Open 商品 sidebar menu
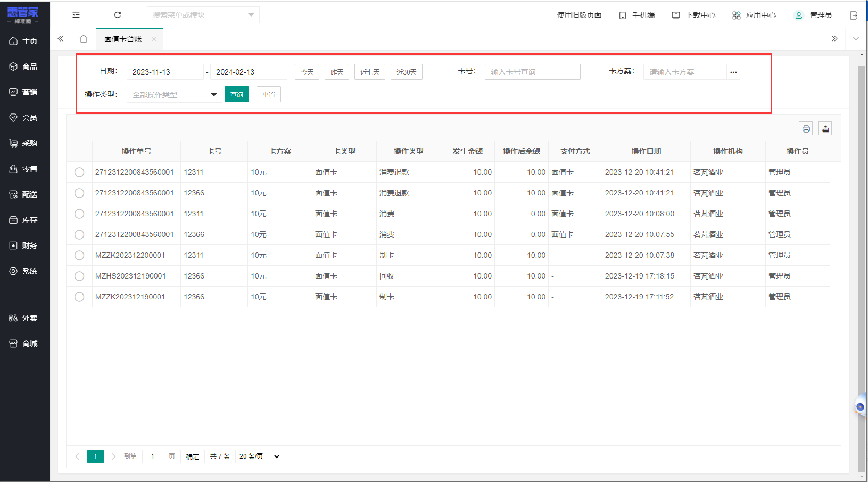The image size is (868, 482). pyautogui.click(x=25, y=67)
